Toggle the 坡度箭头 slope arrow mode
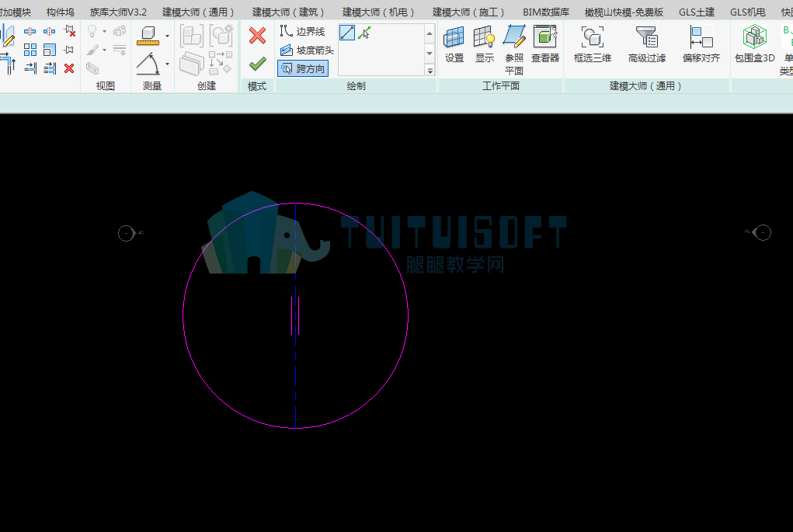 307,50
